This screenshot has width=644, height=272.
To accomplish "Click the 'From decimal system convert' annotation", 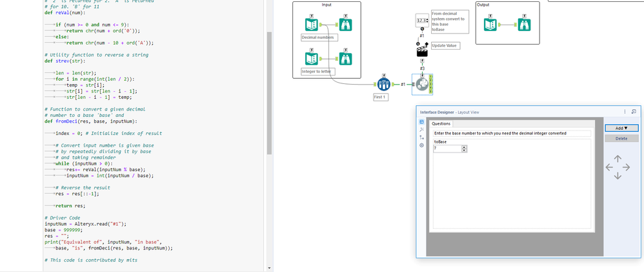I will [x=449, y=21].
